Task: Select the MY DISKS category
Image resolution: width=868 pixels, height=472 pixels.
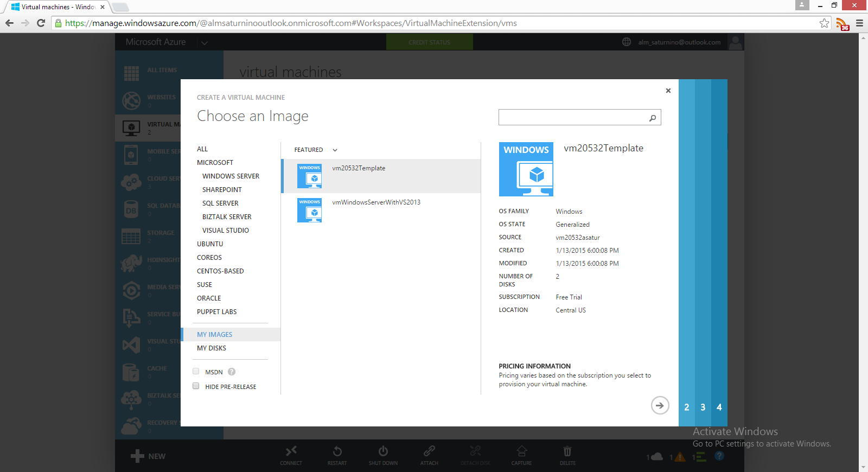Action: coord(212,348)
